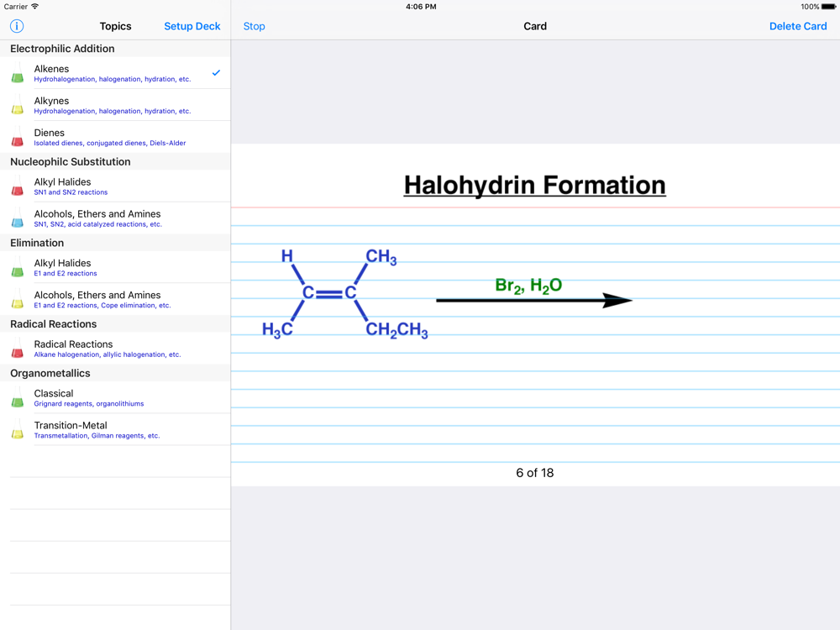This screenshot has height=630, width=840.
Task: Click the green flask icon beside Alkenes
Action: (18, 74)
